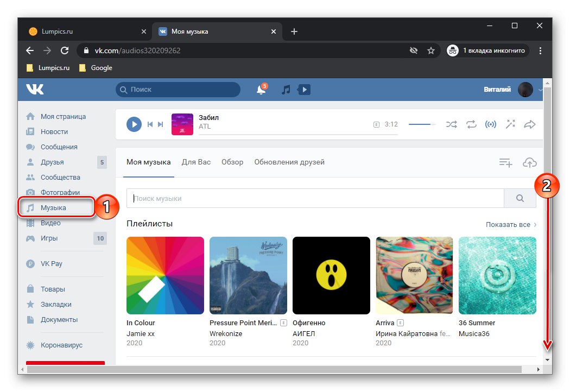The image size is (570, 392).
Task: Open a new browser tab
Action: [294, 31]
